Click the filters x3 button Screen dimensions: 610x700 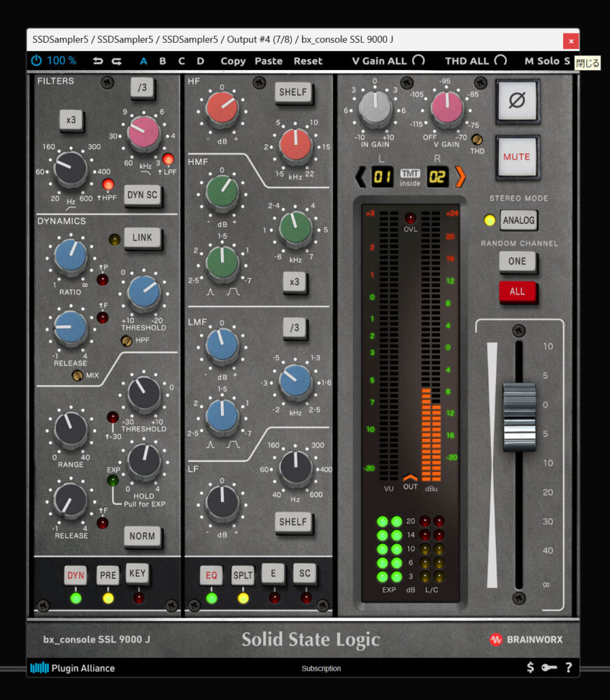pyautogui.click(x=71, y=120)
